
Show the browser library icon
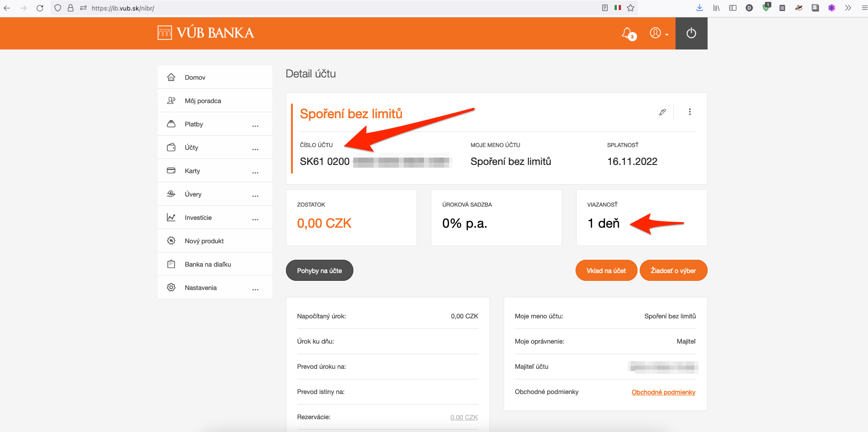click(716, 8)
